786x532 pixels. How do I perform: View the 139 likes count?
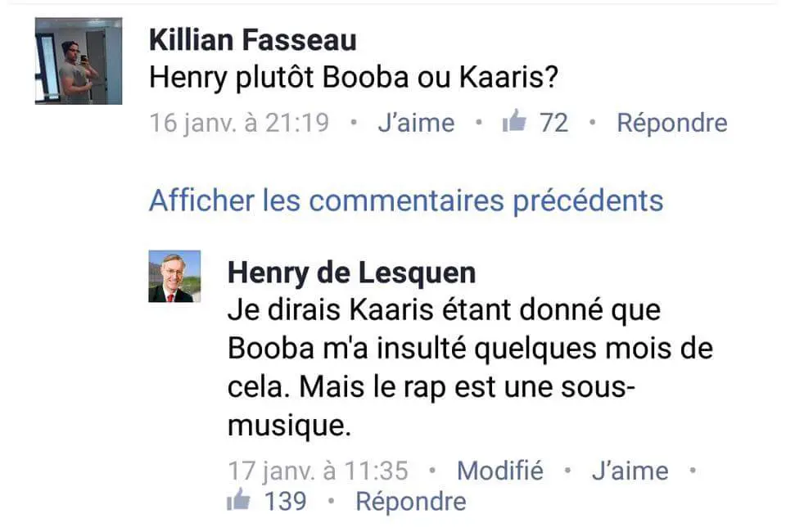click(286, 501)
